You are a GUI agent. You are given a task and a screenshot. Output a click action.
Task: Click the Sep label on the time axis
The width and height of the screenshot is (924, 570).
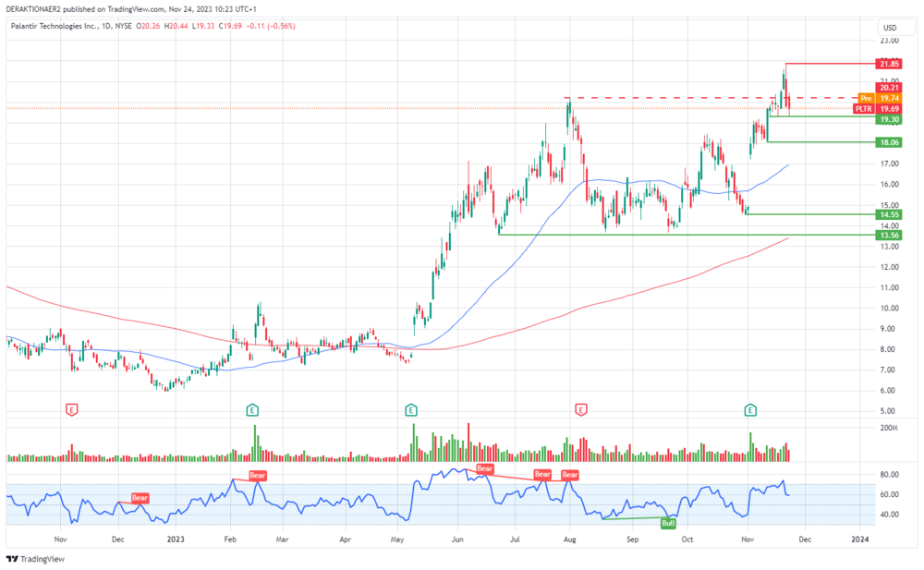632,539
